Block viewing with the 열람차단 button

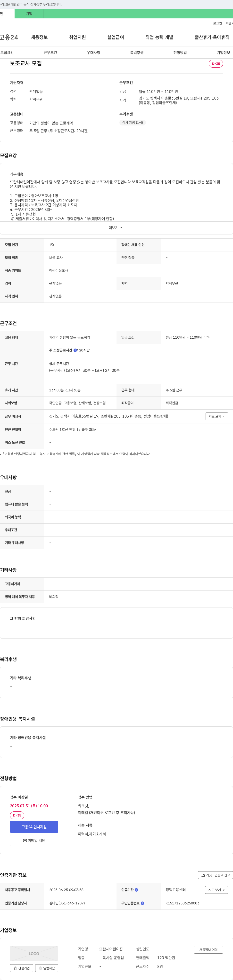point(47,968)
